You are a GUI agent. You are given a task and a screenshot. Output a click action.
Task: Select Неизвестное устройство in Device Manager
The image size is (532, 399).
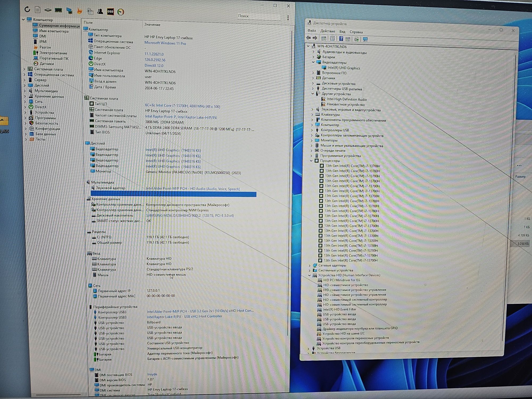click(x=346, y=104)
